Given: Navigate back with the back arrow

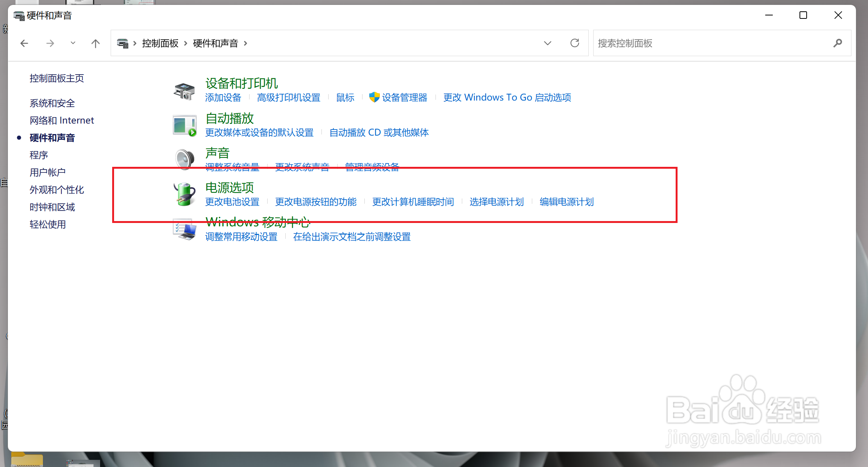Looking at the screenshot, I should point(24,43).
